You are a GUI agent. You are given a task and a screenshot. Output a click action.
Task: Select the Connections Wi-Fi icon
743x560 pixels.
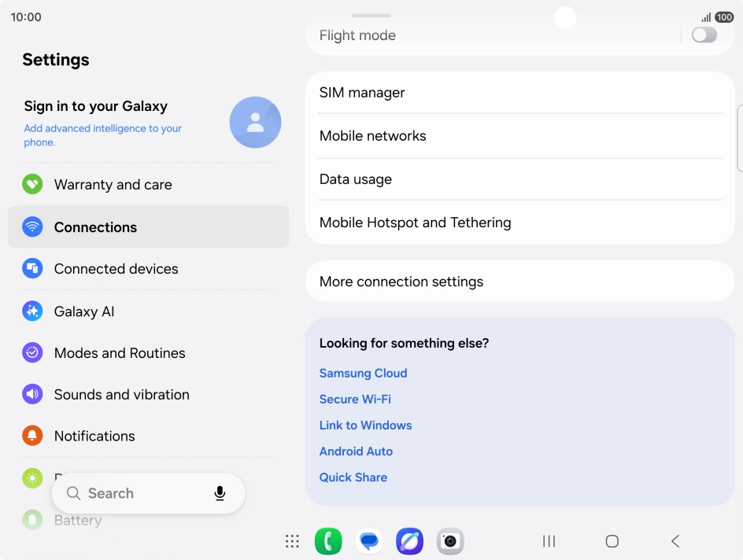(x=32, y=227)
